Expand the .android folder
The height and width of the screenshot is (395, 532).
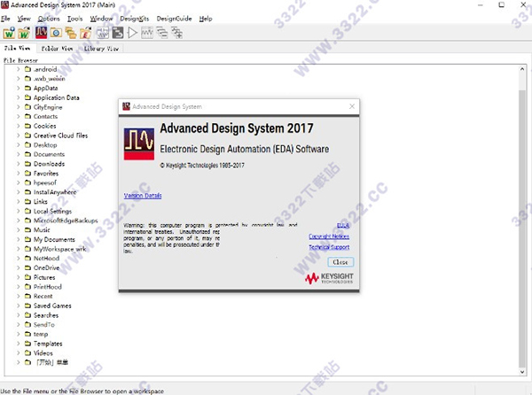pyautogui.click(x=19, y=69)
